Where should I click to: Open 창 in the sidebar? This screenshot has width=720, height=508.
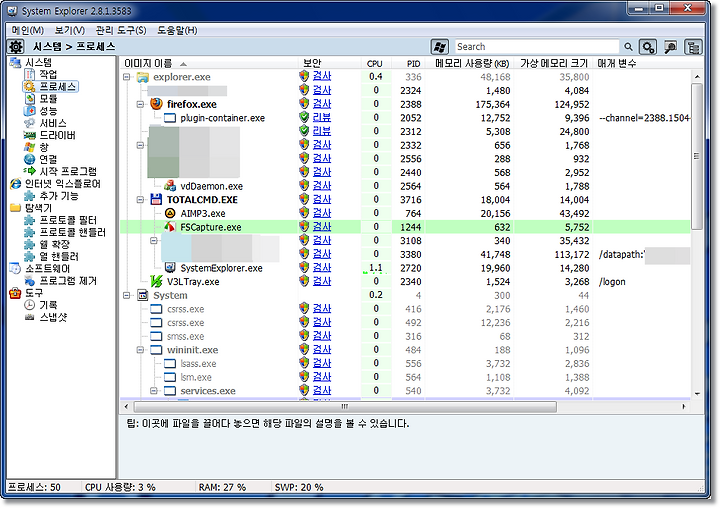[x=44, y=147]
